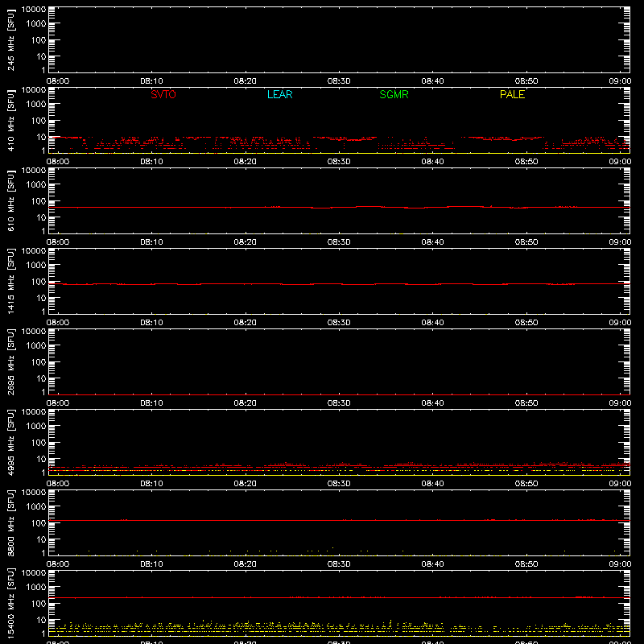Click the 10000 tick label in the 245 MHz panel
644x644 pixels.
pos(34,10)
